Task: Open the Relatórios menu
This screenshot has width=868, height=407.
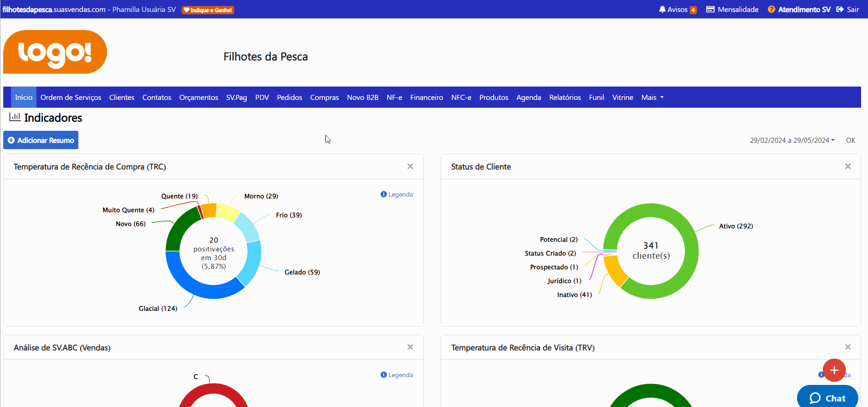Action: point(565,97)
